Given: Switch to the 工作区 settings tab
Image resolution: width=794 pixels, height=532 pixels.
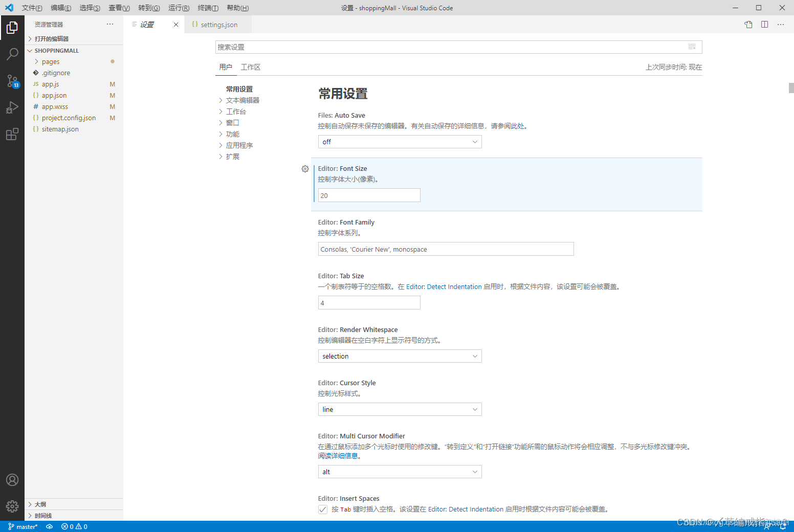Looking at the screenshot, I should pos(251,67).
